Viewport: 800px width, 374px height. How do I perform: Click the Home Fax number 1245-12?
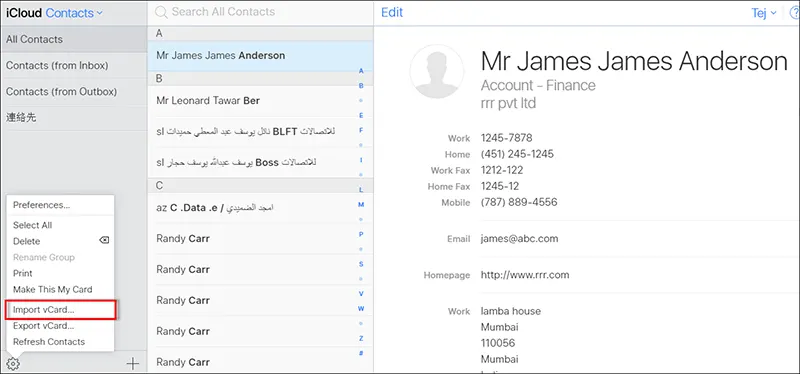pos(500,186)
